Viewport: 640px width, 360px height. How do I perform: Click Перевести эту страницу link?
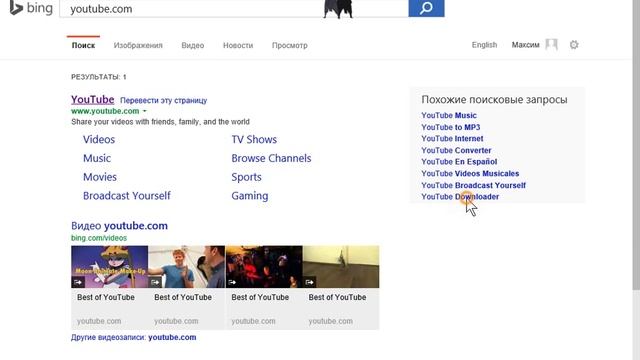tap(164, 100)
